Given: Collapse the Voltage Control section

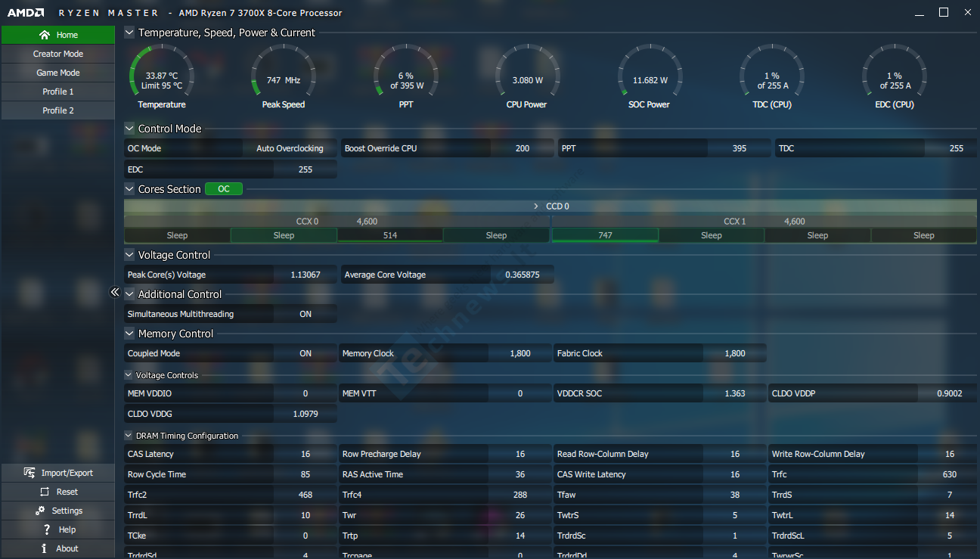Looking at the screenshot, I should (x=129, y=255).
